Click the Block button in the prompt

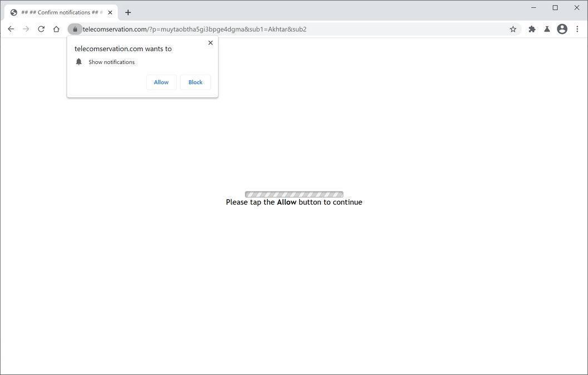click(x=195, y=82)
